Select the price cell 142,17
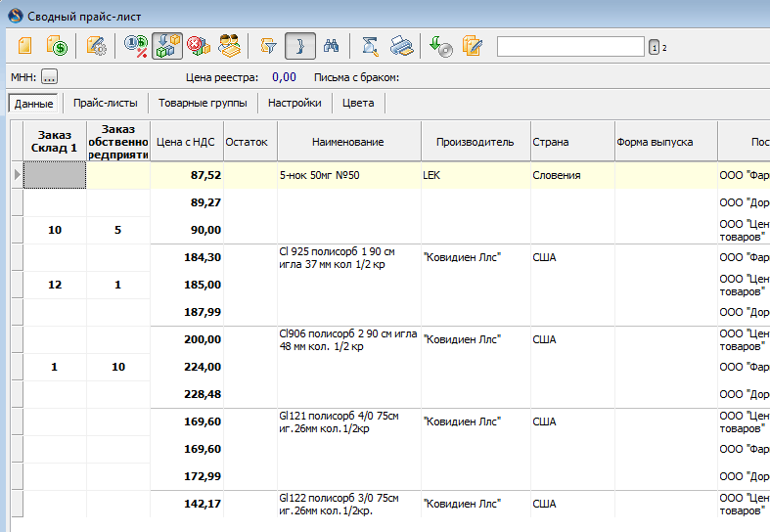Screen dimensions: 770x532 (187, 504)
